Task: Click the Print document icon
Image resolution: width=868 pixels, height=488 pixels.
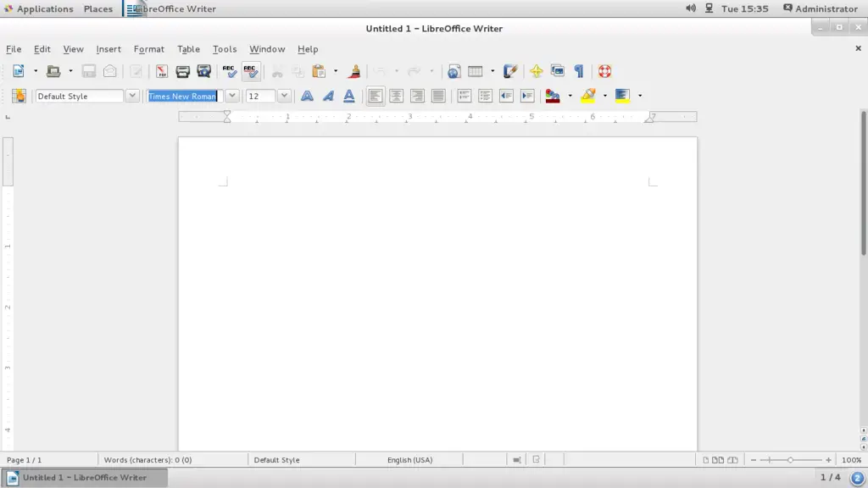Action: (182, 71)
